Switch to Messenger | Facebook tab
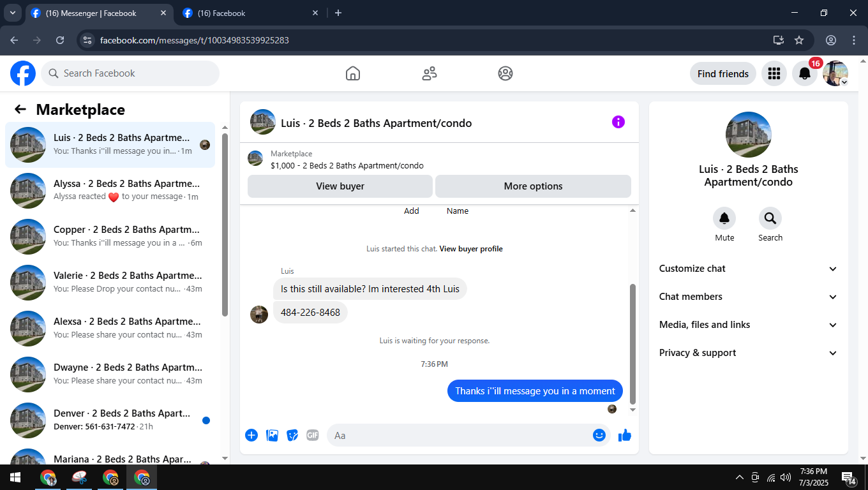The height and width of the screenshot is (490, 868). [x=99, y=13]
